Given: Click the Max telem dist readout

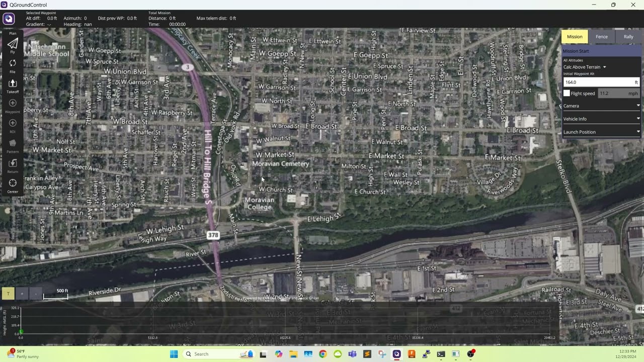Looking at the screenshot, I should tap(216, 18).
